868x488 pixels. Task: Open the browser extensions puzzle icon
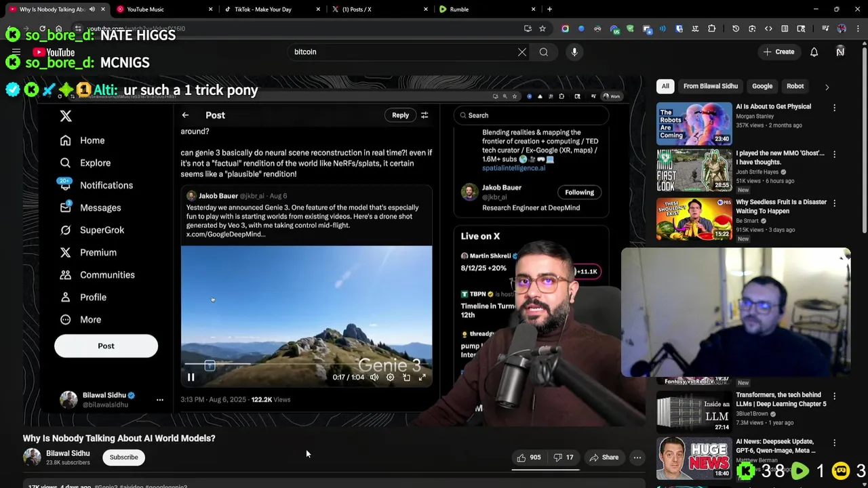coord(711,28)
